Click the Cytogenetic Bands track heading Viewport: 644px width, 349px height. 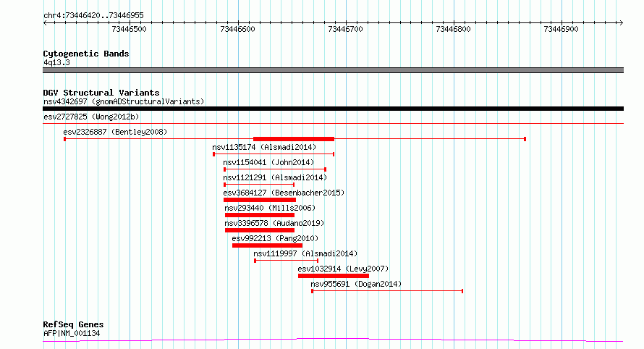tap(86, 54)
